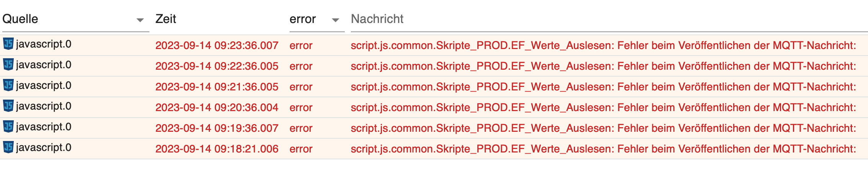Screen dimensions: 868x177
Task: Click the JS icon in the 09:19:36.007 row
Action: tap(8, 127)
